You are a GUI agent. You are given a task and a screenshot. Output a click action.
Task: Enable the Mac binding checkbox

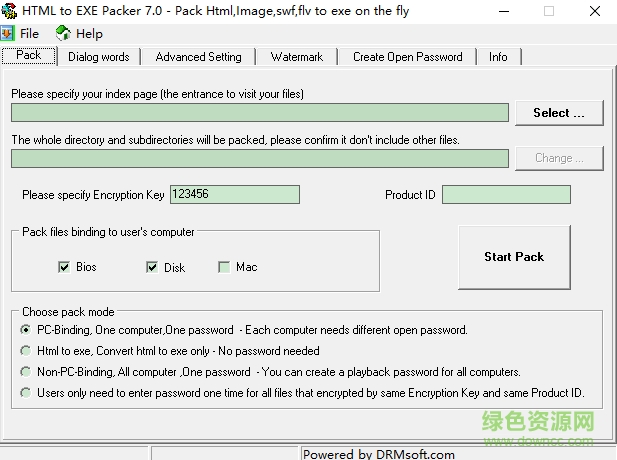(224, 267)
